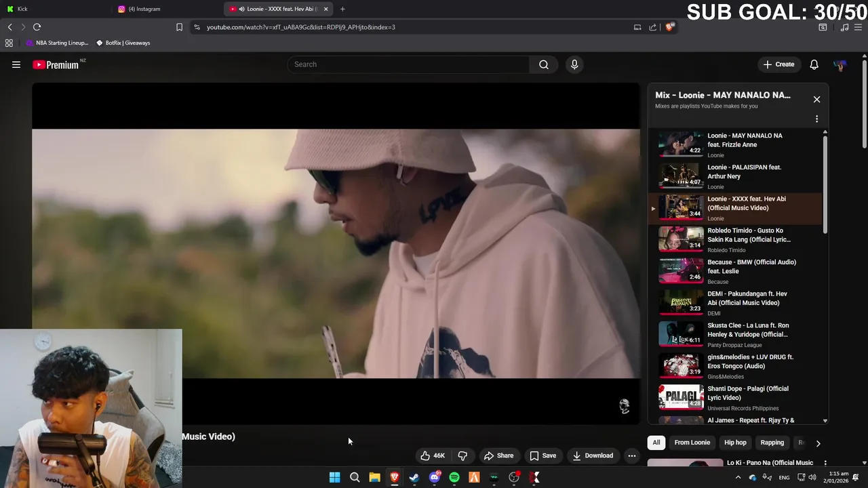Viewport: 868px width, 488px height.
Task: Open BotRix Giveaways bookmark
Action: pos(123,43)
